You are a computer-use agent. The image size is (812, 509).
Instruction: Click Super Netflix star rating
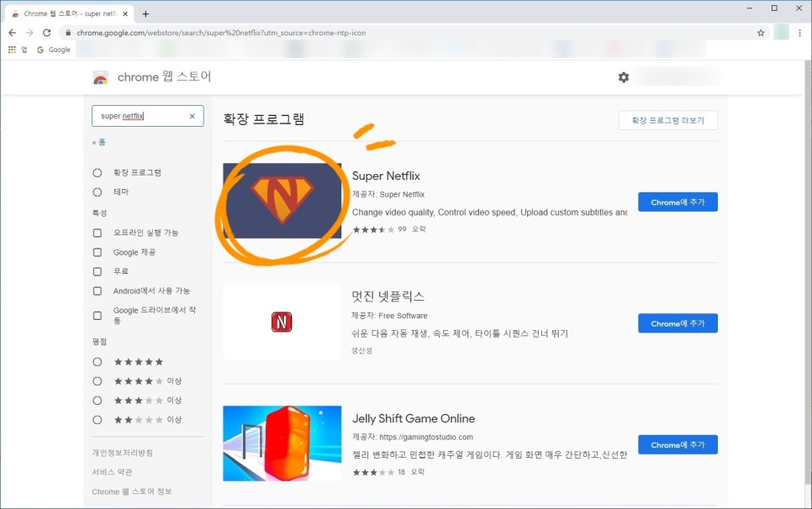373,229
